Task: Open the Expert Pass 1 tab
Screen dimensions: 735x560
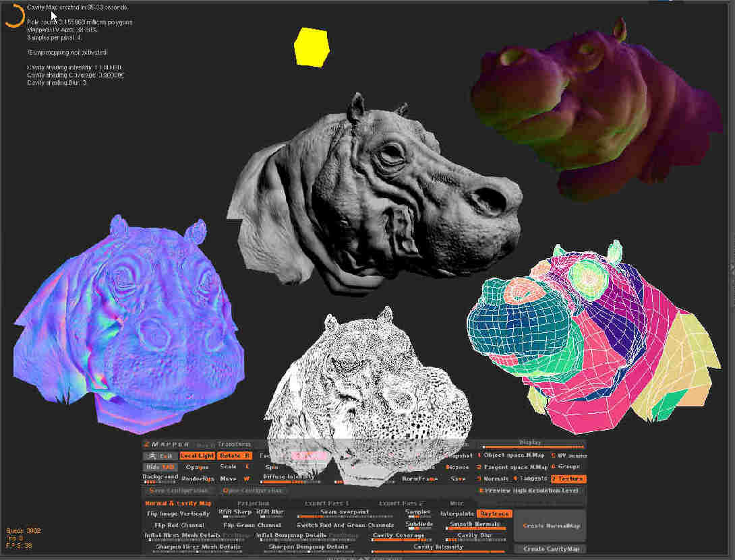Action: (x=327, y=503)
